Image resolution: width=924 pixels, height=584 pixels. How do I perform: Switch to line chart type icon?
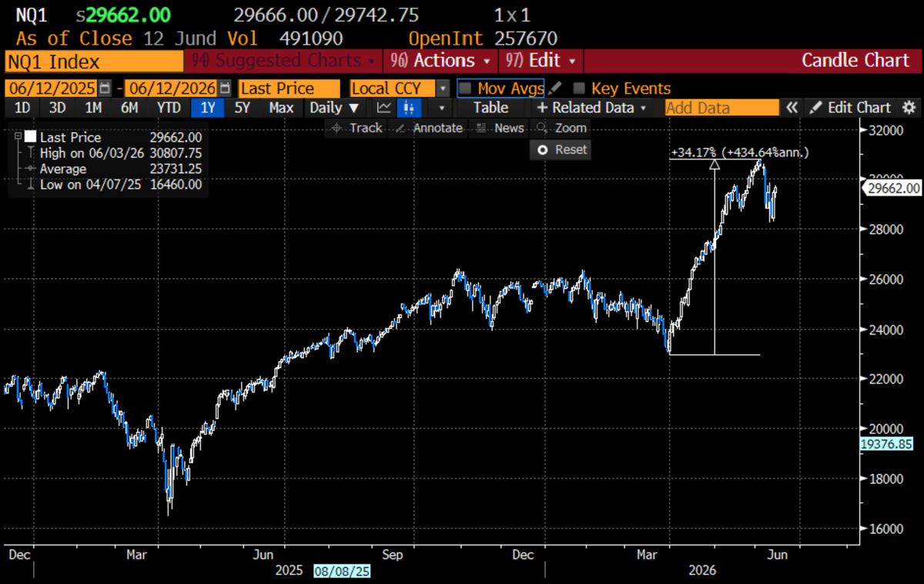click(383, 108)
